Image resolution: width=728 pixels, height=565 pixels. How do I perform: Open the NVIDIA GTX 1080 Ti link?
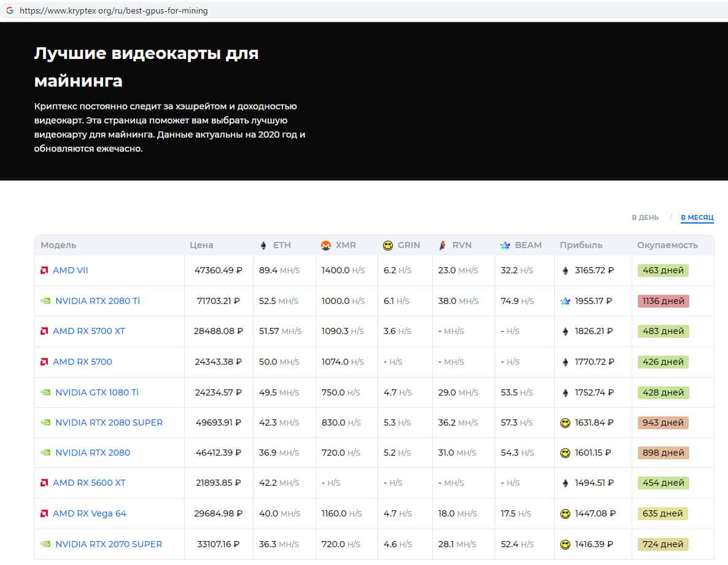[x=96, y=392]
